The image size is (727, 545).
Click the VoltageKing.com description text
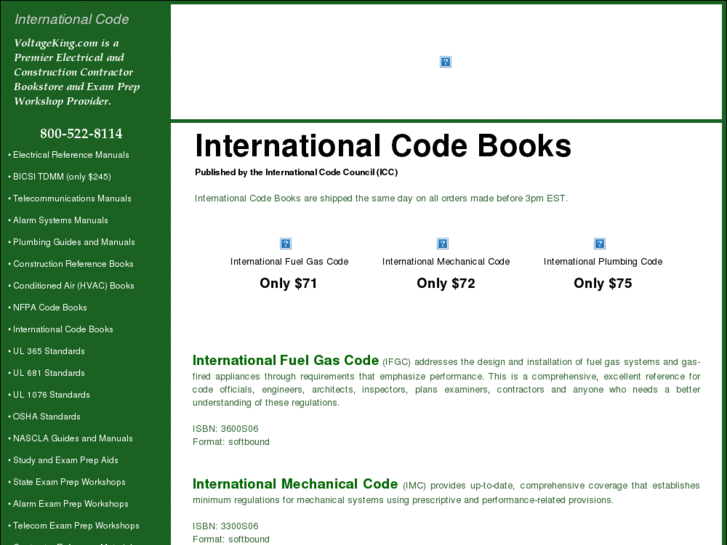pos(77,72)
